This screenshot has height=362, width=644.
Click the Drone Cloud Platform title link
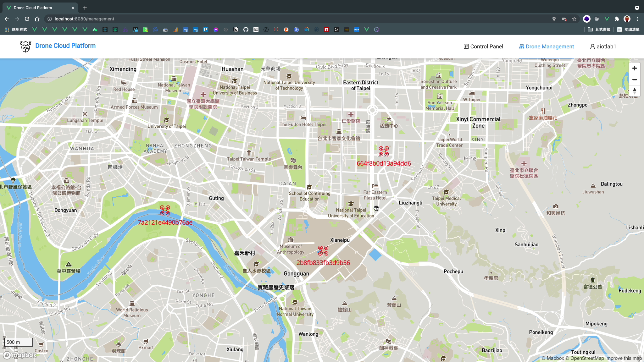(x=65, y=46)
